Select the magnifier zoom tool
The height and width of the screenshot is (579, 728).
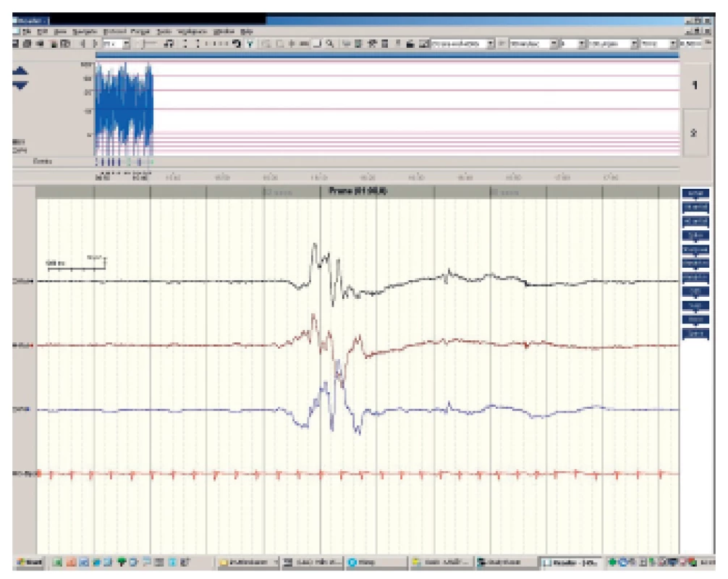tap(330, 43)
